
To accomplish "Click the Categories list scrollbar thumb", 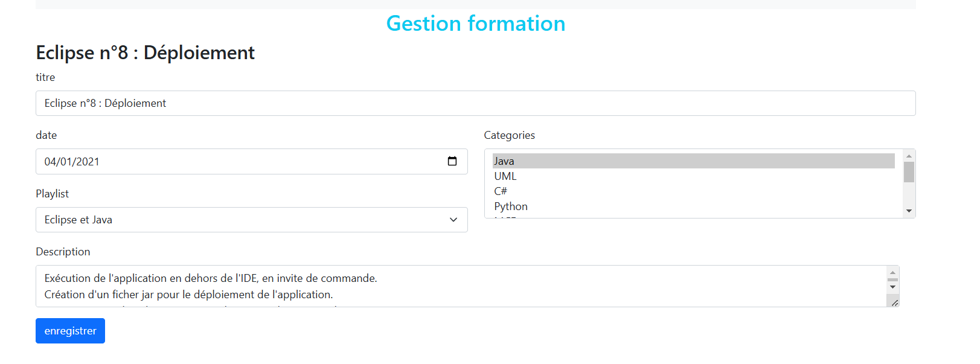I will 909,172.
